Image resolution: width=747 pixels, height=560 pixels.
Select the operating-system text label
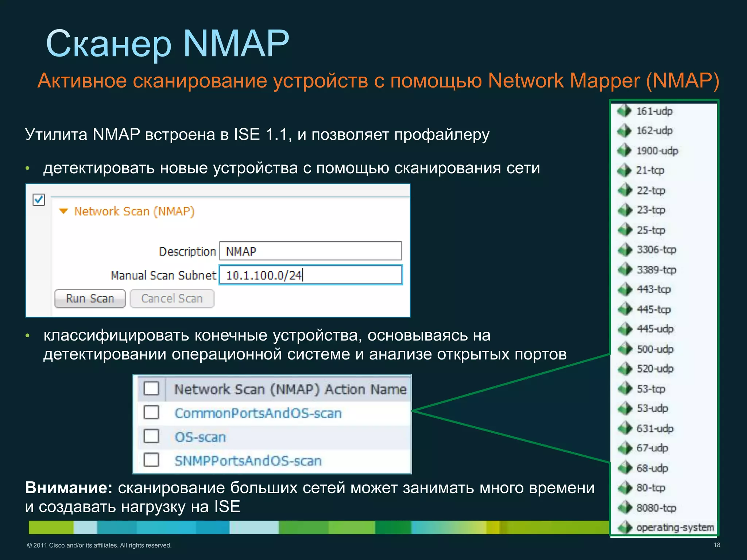675,528
